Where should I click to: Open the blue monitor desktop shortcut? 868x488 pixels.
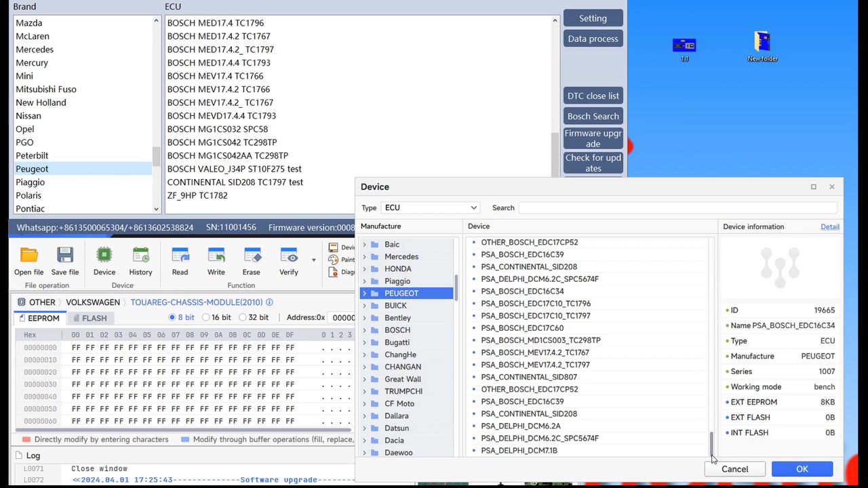point(684,45)
